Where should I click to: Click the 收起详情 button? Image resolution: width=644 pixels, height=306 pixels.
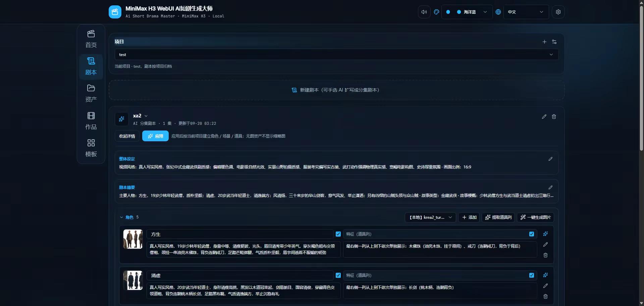[127, 136]
